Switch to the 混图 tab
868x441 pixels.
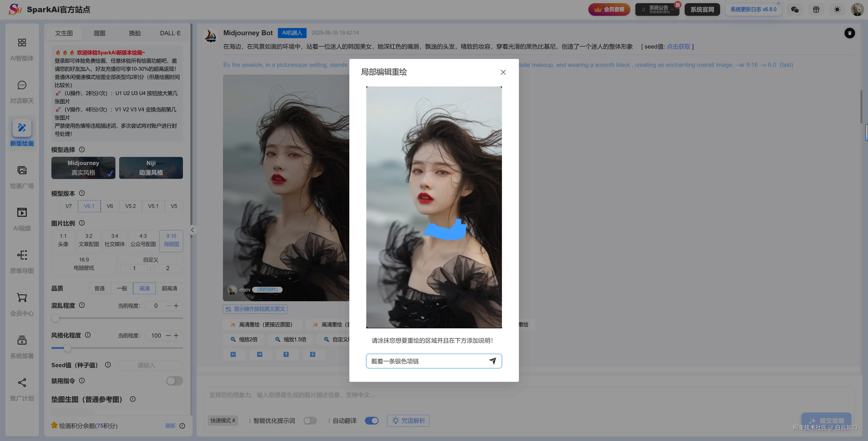[99, 33]
